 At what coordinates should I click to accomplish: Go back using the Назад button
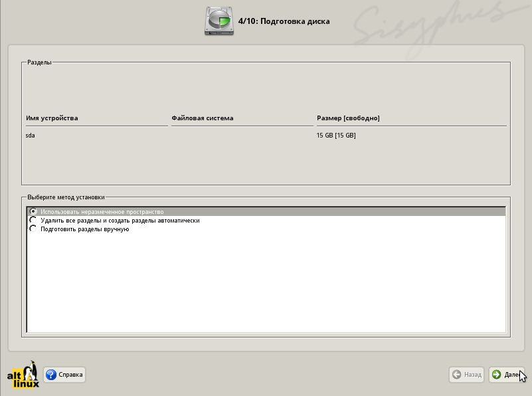466,375
